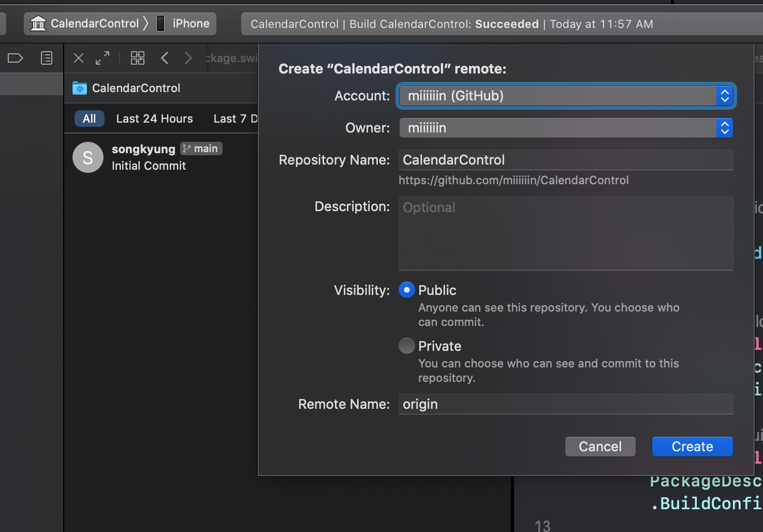The image size is (763, 532).
Task: Click the CalendarControl repository folder icon
Action: pyautogui.click(x=80, y=88)
